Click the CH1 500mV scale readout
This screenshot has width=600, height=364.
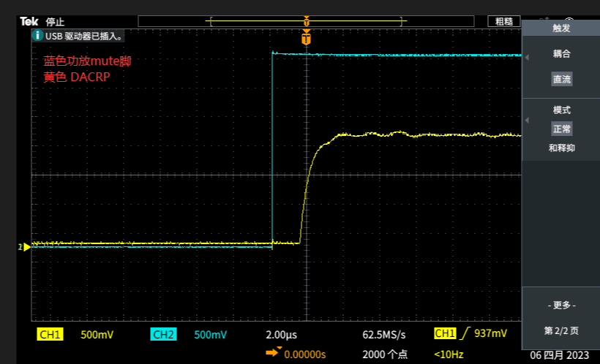[x=97, y=335]
